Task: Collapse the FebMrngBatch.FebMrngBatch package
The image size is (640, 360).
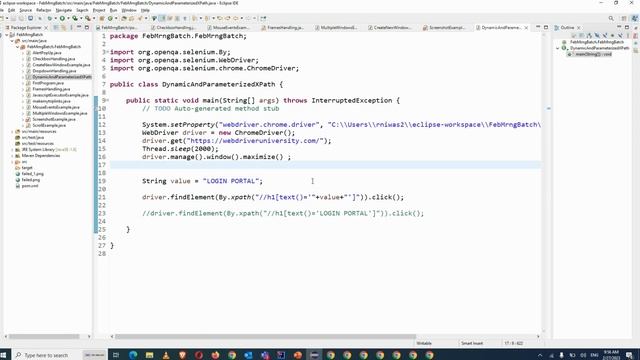Action: 18,47
